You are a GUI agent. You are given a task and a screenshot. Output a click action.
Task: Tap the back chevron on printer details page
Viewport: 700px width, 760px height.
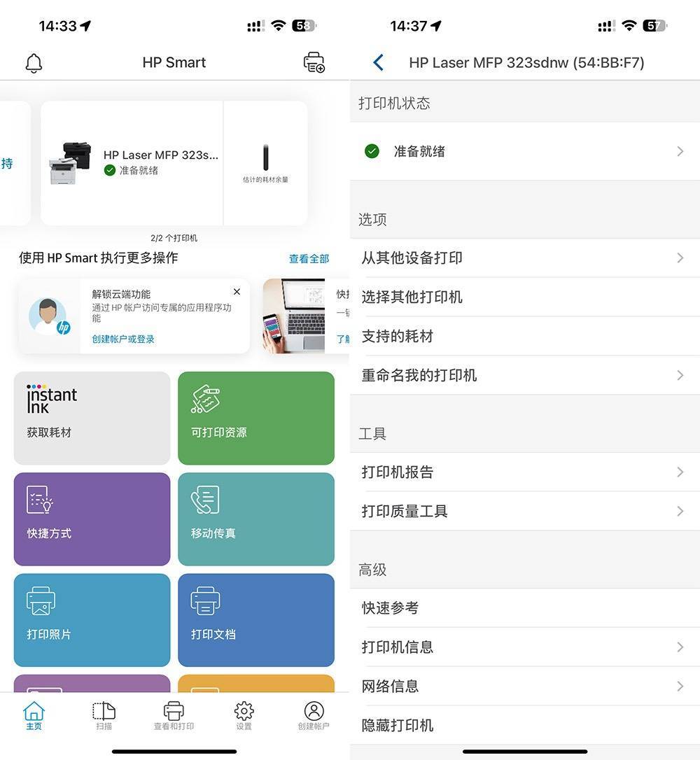pos(378,62)
